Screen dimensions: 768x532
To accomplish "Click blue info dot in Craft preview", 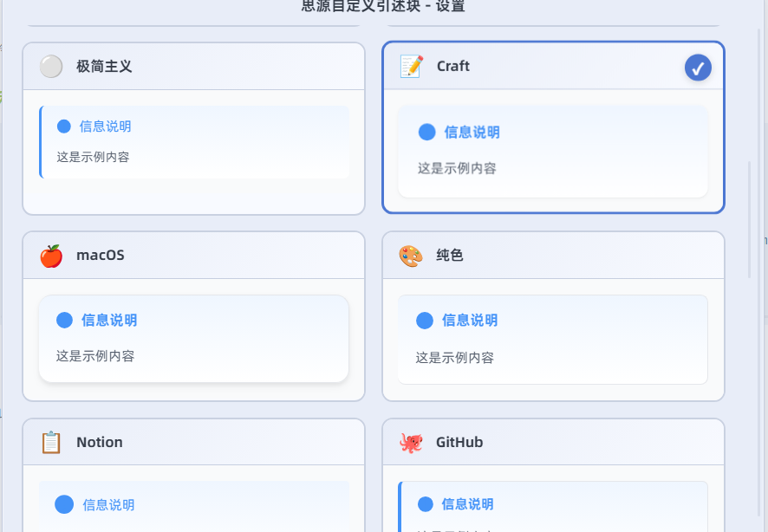I will [x=426, y=132].
